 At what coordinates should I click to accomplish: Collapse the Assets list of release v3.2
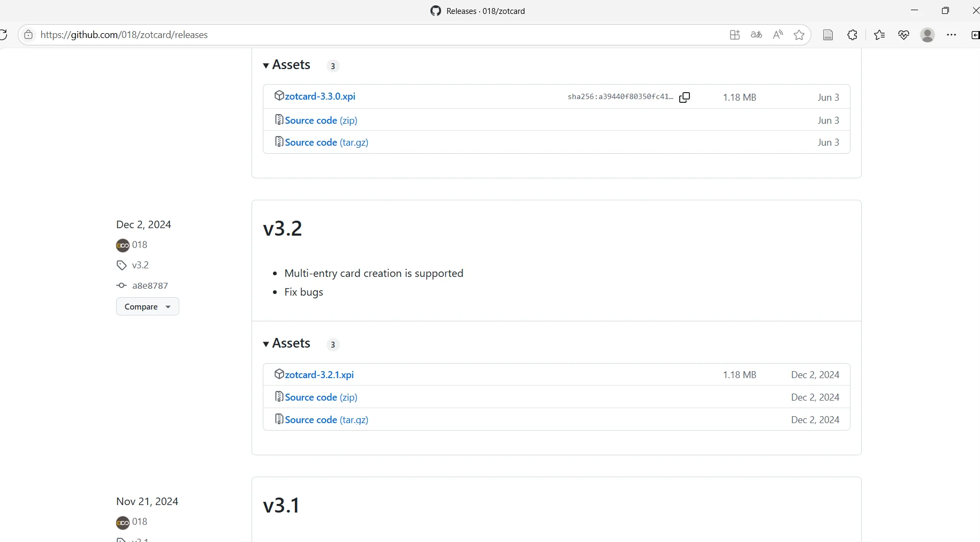(286, 343)
